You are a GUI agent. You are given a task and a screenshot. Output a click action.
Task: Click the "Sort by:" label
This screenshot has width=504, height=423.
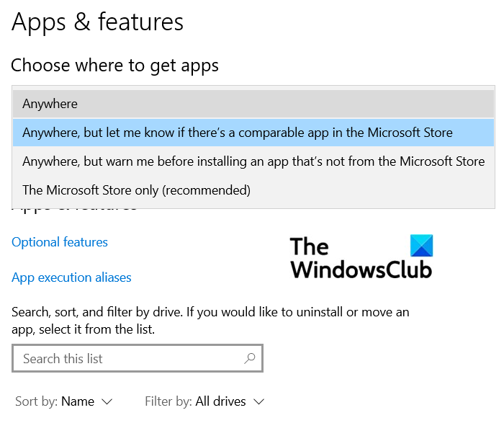[x=36, y=401]
